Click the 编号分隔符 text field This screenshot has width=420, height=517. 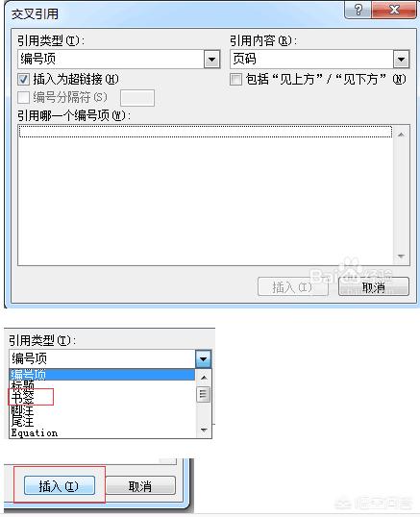point(137,98)
